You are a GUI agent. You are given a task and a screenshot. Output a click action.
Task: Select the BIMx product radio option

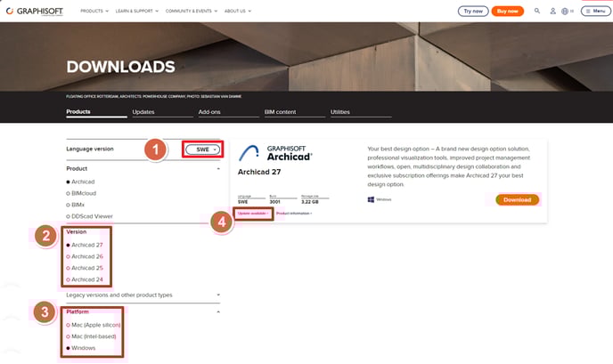click(76, 205)
